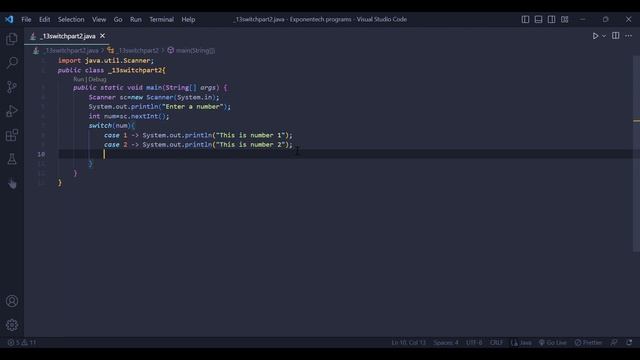
Task: Open the Testing flask view
Action: pos(12,159)
